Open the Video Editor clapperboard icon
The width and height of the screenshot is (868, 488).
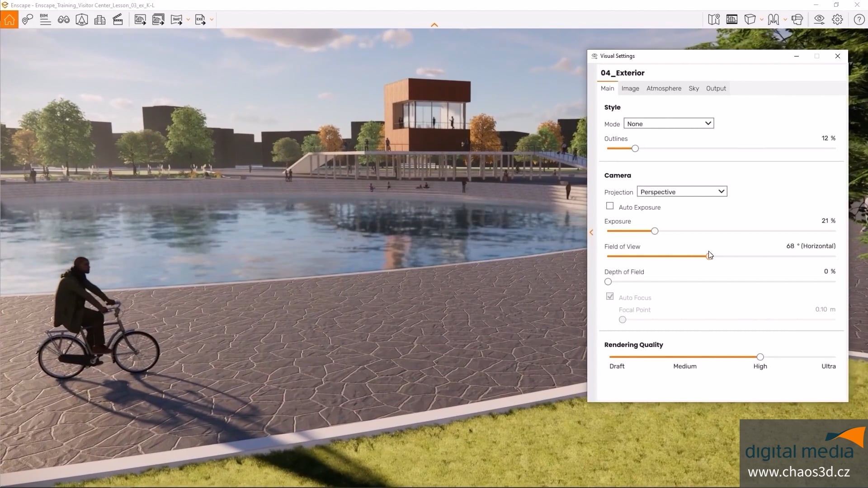[118, 20]
